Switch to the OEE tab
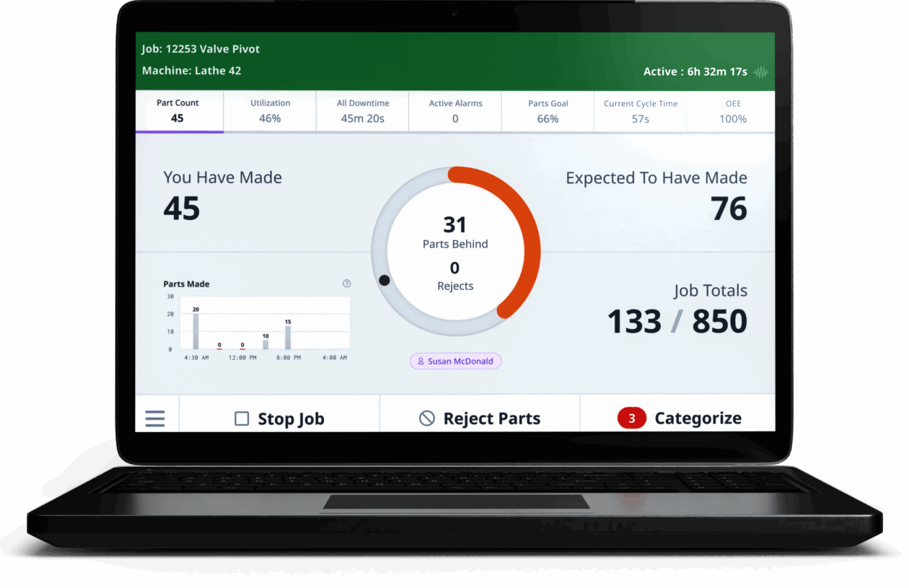This screenshot has height=588, width=909. tap(733, 110)
